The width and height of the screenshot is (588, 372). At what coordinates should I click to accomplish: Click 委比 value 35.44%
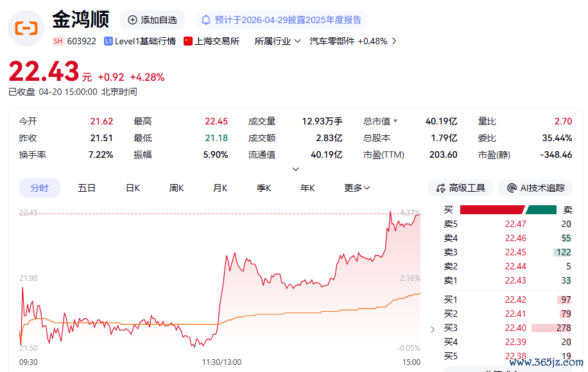coord(557,138)
